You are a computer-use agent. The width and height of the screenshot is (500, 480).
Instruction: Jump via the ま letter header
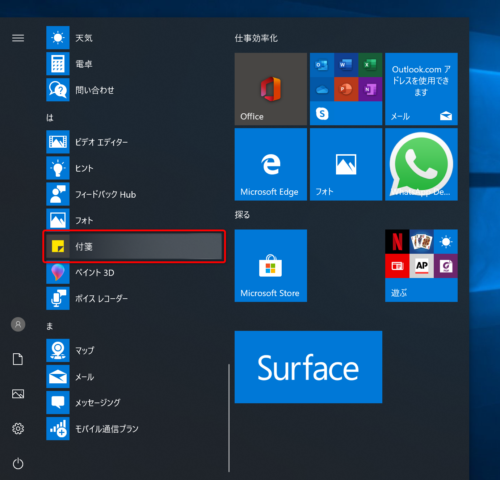click(50, 326)
